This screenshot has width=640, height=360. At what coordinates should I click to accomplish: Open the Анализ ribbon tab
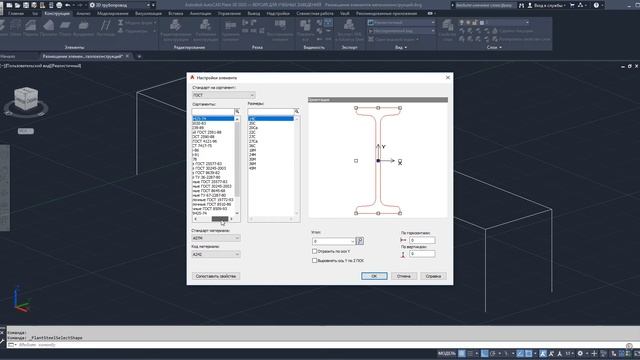coord(83,13)
